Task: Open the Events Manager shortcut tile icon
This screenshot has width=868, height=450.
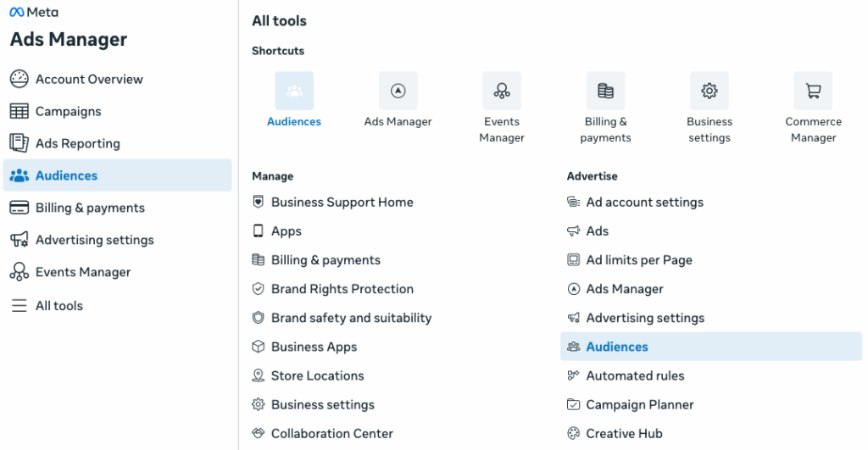Action: [502, 91]
